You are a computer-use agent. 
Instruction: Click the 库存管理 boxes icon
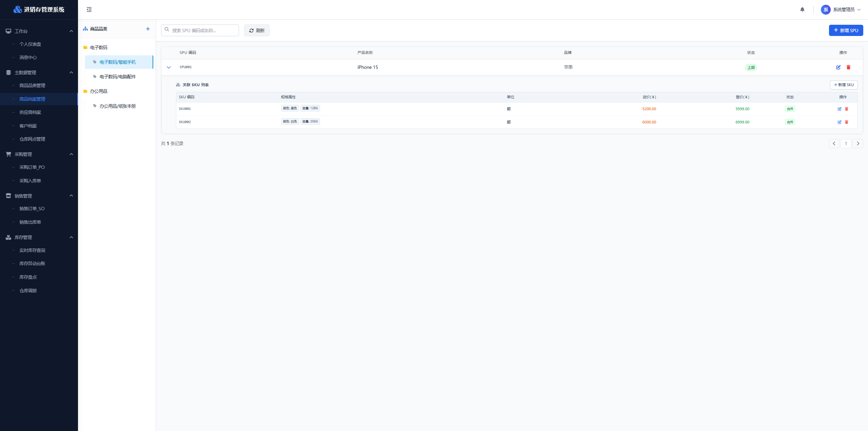point(8,237)
